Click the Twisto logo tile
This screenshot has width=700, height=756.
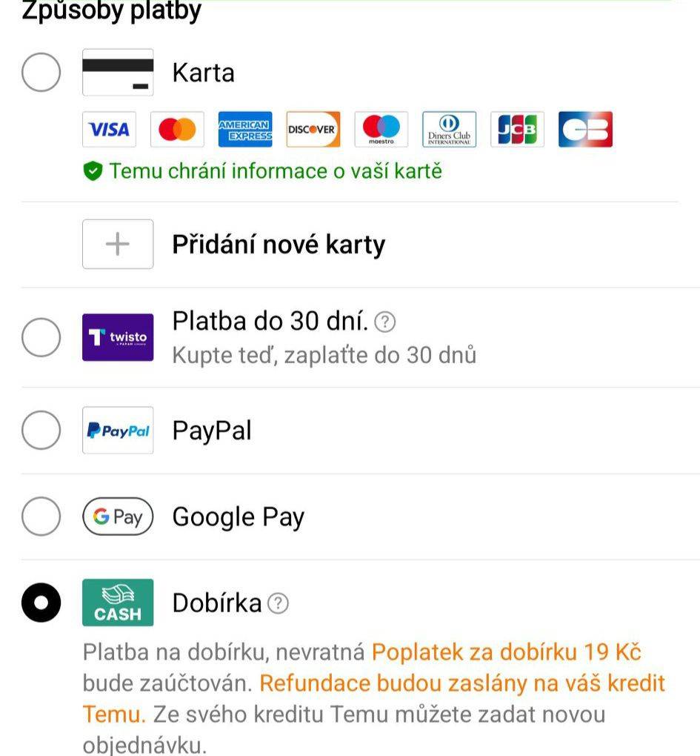point(118,337)
